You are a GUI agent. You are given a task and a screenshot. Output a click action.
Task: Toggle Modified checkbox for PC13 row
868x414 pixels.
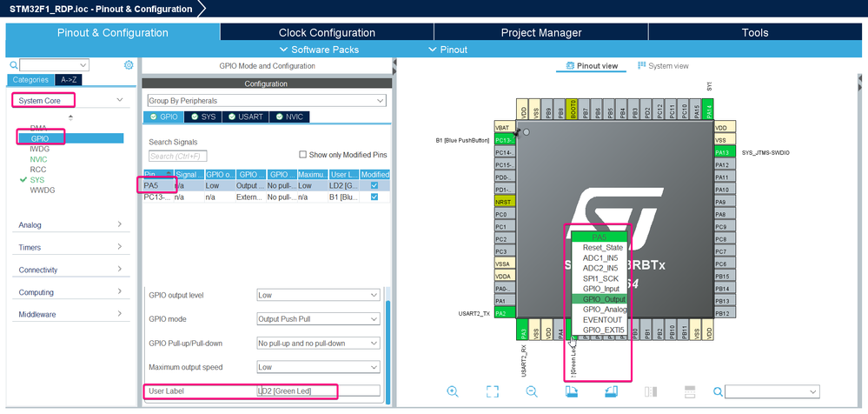click(374, 197)
